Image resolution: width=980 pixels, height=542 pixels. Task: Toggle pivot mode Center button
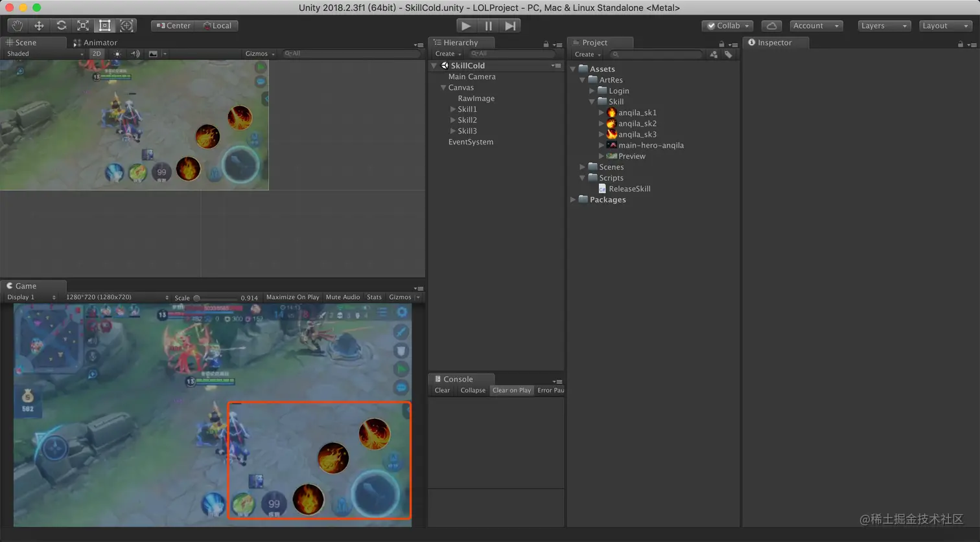click(x=174, y=26)
